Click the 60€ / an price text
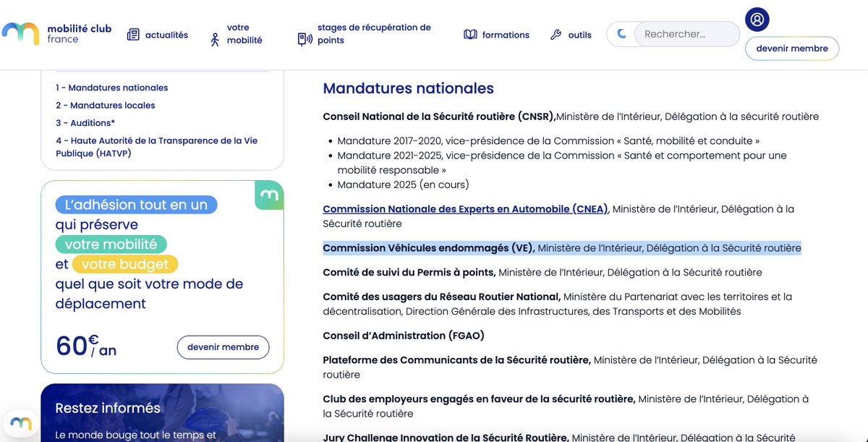Image resolution: width=868 pixels, height=442 pixels. (86, 347)
